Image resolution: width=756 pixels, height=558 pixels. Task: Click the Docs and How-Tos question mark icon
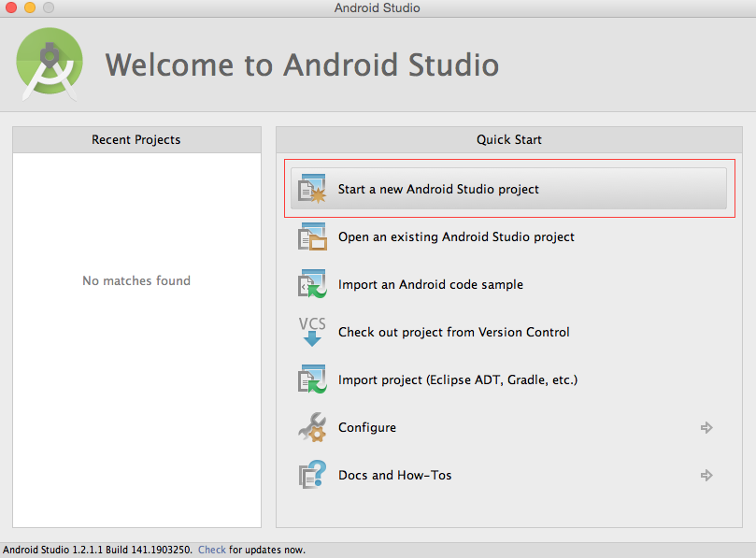coord(312,475)
